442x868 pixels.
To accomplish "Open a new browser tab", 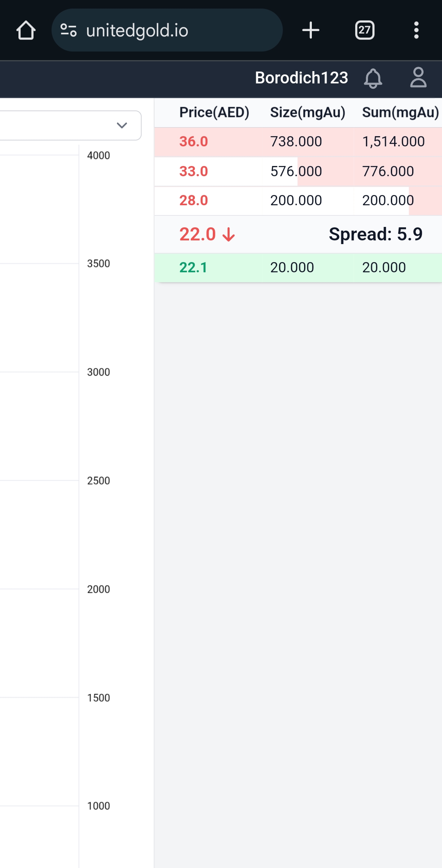I will (311, 30).
